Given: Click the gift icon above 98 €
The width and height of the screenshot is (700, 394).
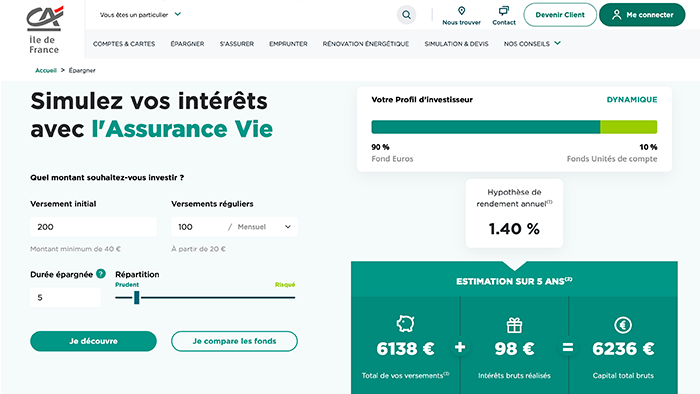Looking at the screenshot, I should click(x=514, y=325).
